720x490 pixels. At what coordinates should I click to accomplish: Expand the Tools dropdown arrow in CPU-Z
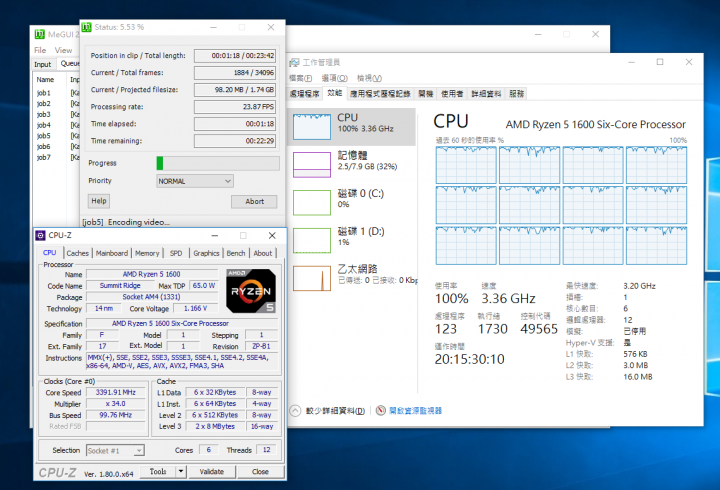181,472
